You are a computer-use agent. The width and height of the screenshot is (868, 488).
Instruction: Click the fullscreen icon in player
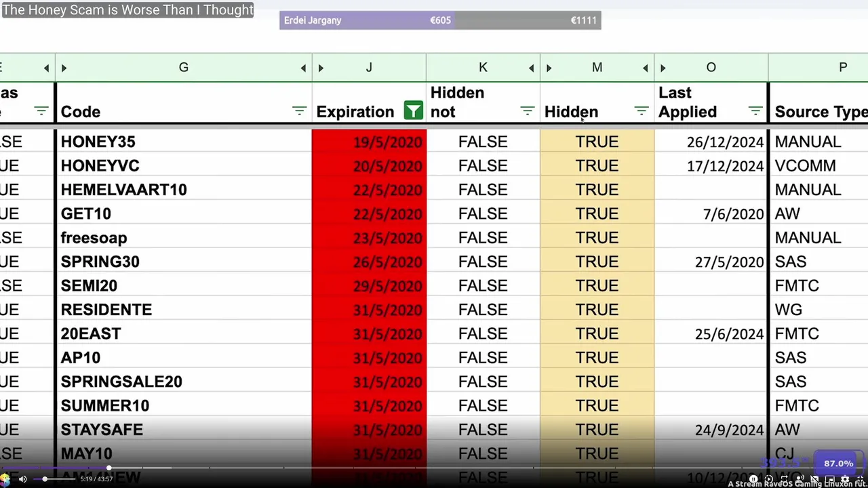pyautogui.click(x=860, y=479)
